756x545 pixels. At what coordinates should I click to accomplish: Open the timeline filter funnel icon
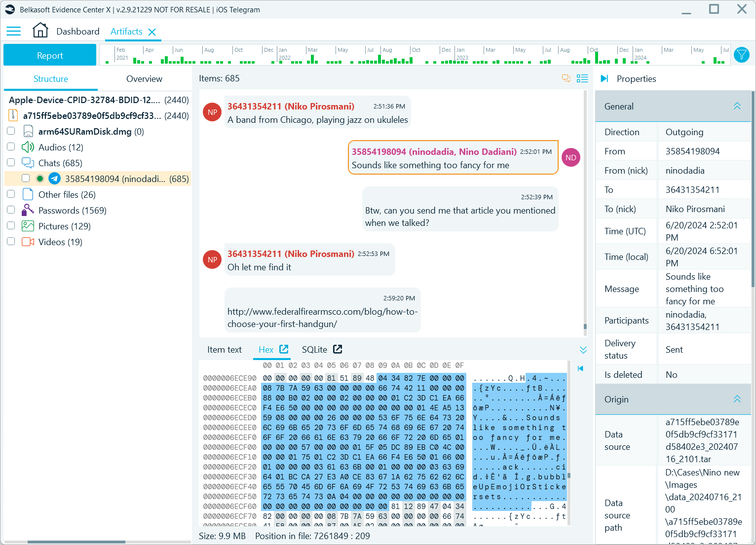741,55
